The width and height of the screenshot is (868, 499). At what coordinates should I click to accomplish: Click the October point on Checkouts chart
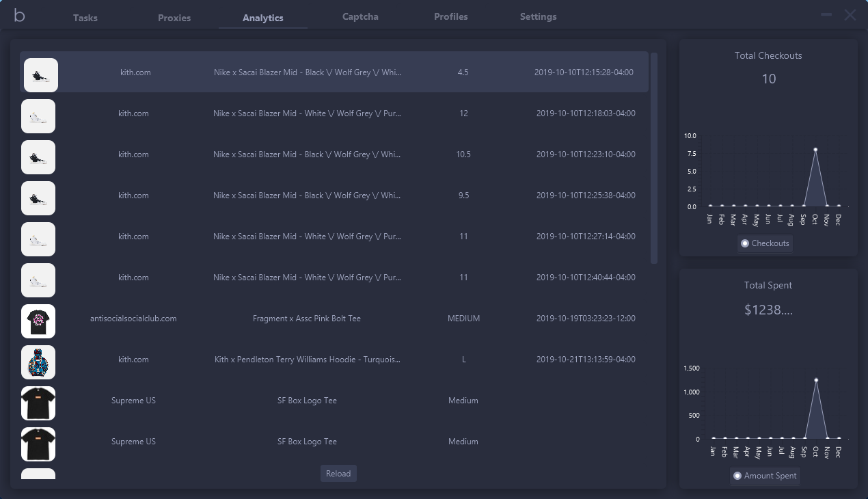tap(815, 150)
